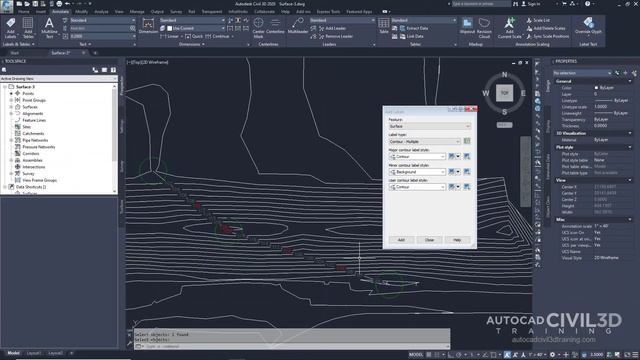Click the Use Current dimension layer swatch

(x=169, y=28)
